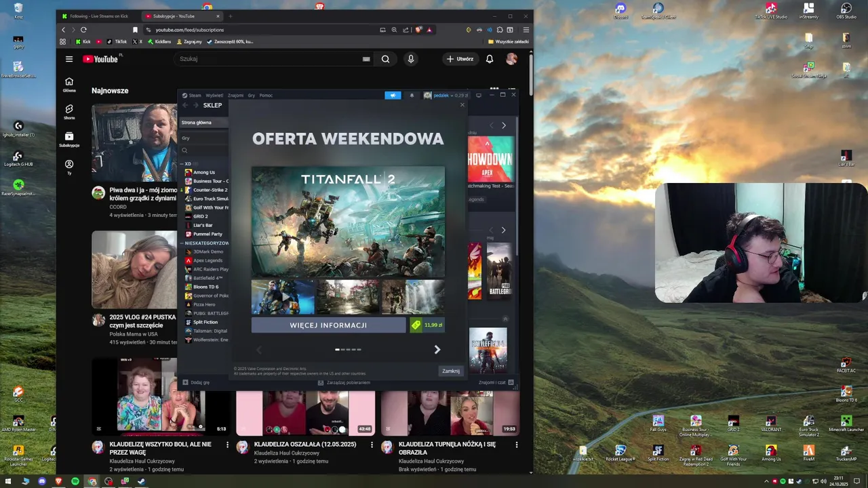Open Among Us desktop shortcut

(x=770, y=453)
